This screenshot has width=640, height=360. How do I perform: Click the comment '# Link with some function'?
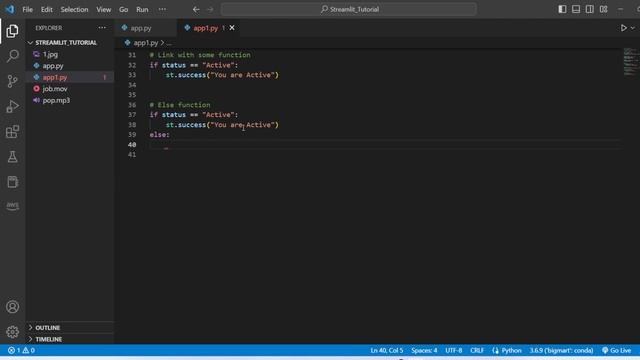pyautogui.click(x=200, y=55)
